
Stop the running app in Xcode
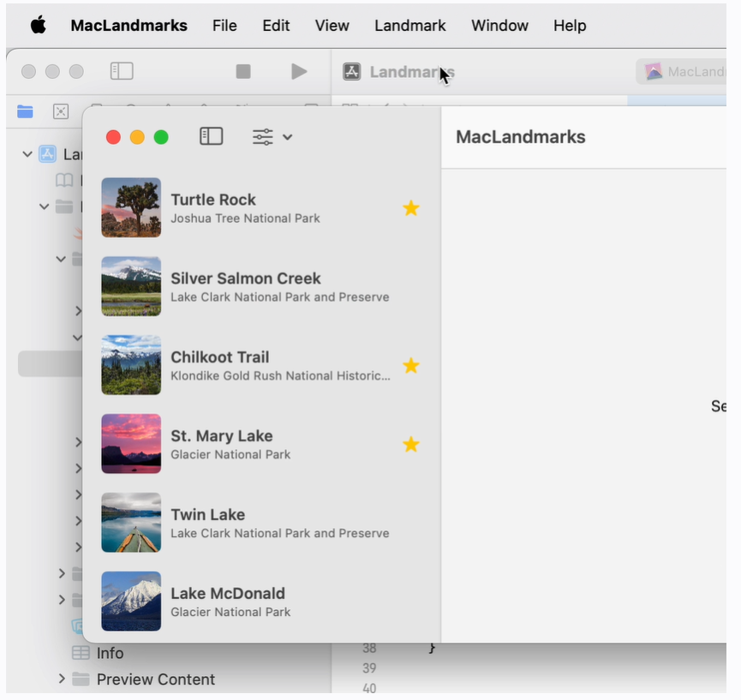(243, 71)
